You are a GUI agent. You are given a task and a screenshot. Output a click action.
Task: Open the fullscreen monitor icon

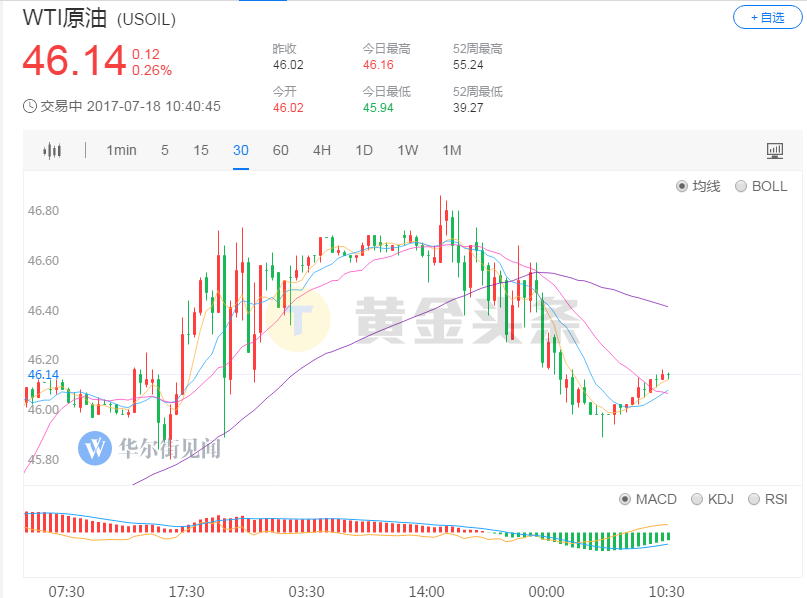774,151
